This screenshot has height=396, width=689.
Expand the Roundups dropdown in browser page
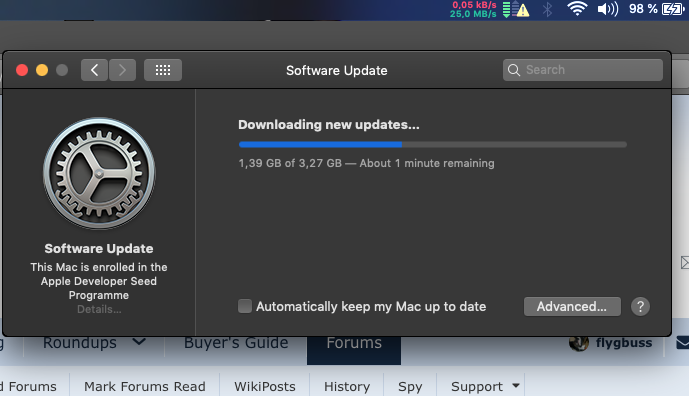139,342
